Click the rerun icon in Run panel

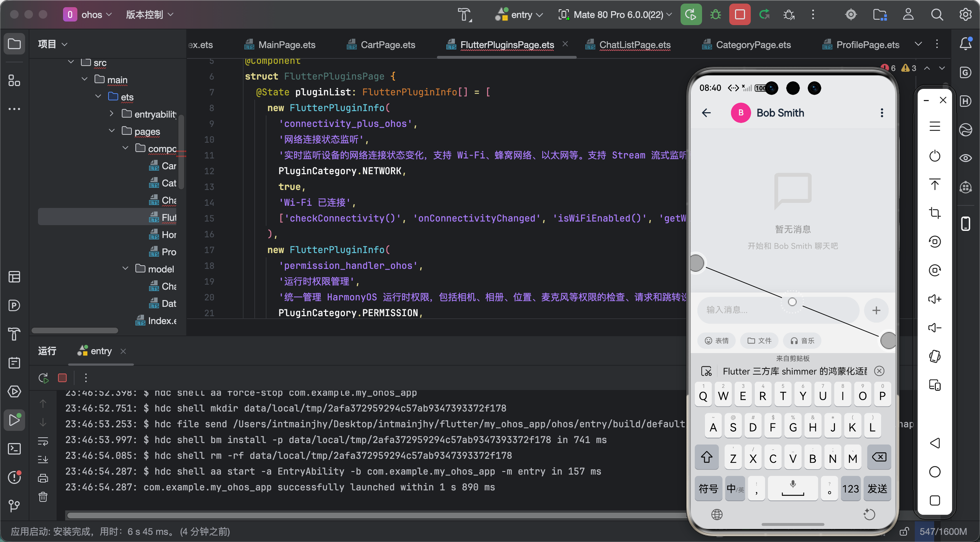click(x=43, y=378)
